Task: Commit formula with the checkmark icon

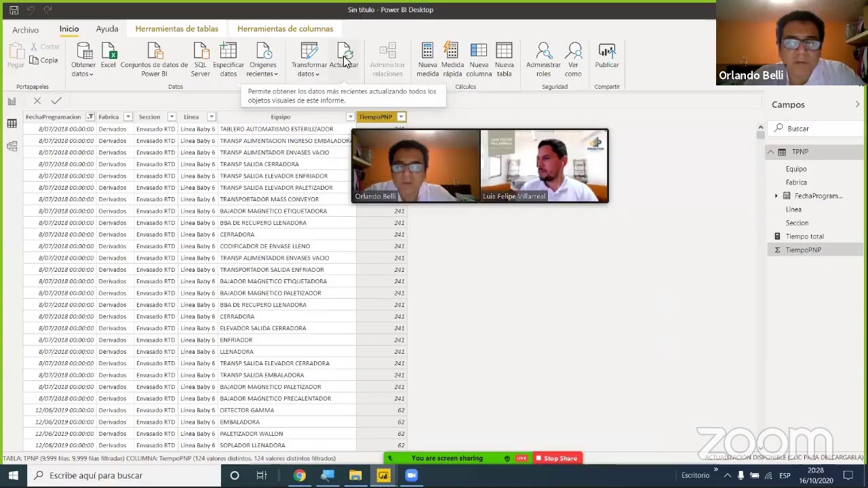Action: click(56, 101)
